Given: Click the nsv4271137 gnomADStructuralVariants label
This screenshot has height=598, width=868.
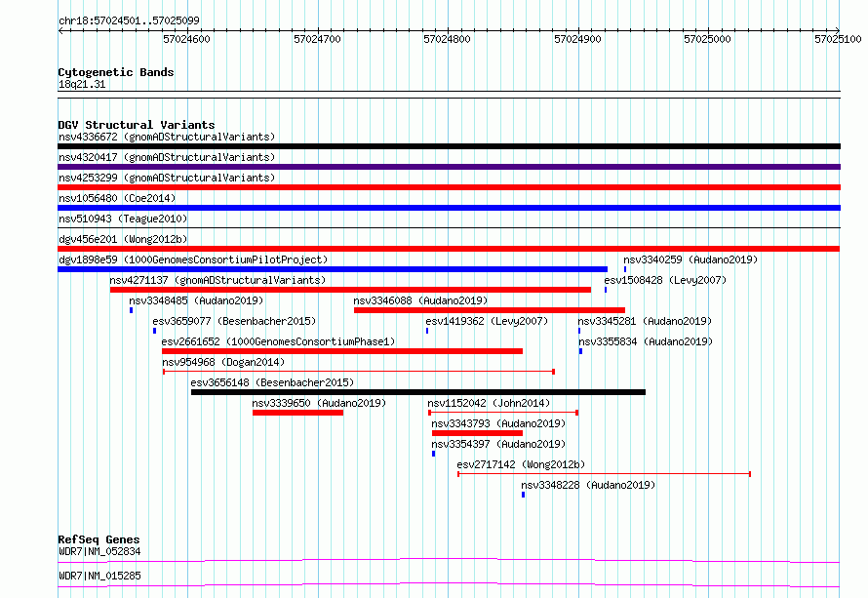Looking at the screenshot, I should (217, 280).
